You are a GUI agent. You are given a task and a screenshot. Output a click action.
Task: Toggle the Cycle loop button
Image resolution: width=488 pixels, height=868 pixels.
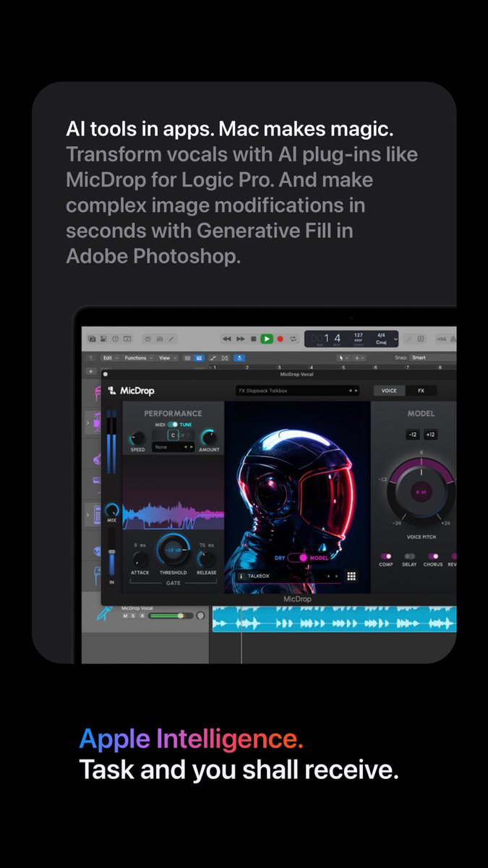293,339
